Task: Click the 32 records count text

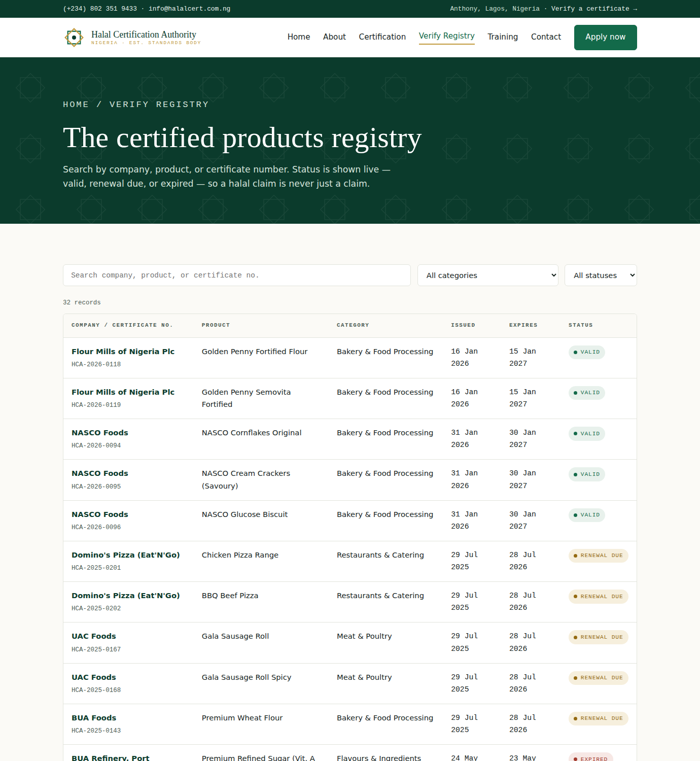Action: (82, 302)
